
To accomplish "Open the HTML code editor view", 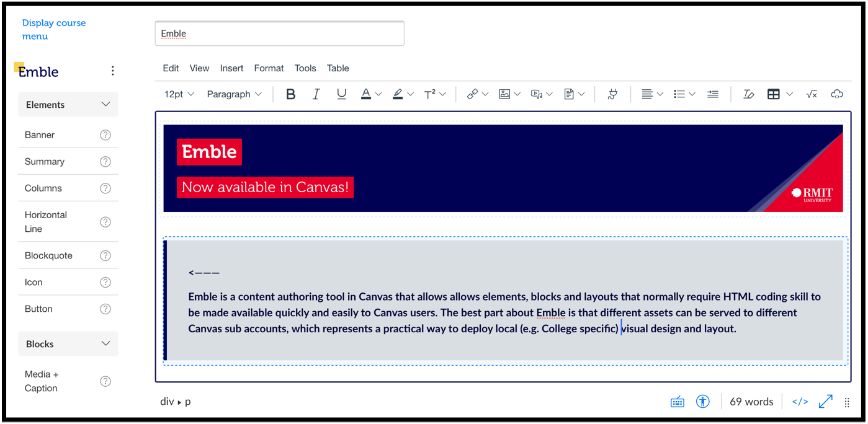I will [800, 401].
